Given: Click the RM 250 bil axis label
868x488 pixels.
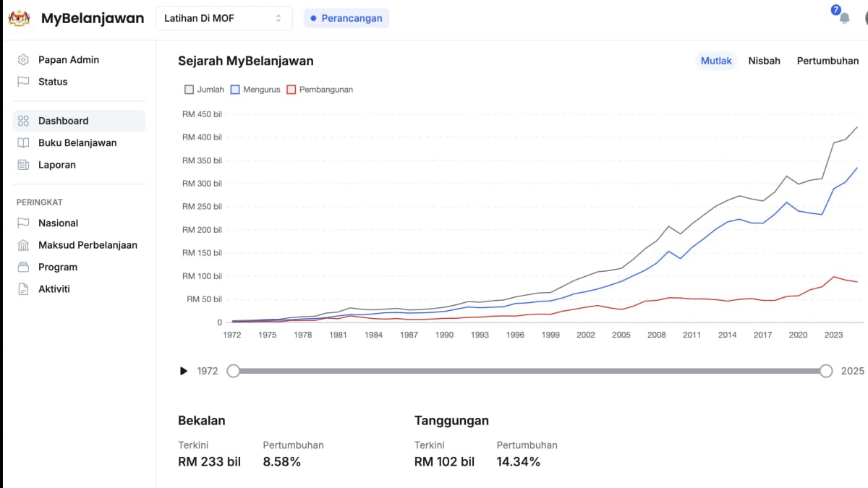Looking at the screenshot, I should tap(202, 207).
